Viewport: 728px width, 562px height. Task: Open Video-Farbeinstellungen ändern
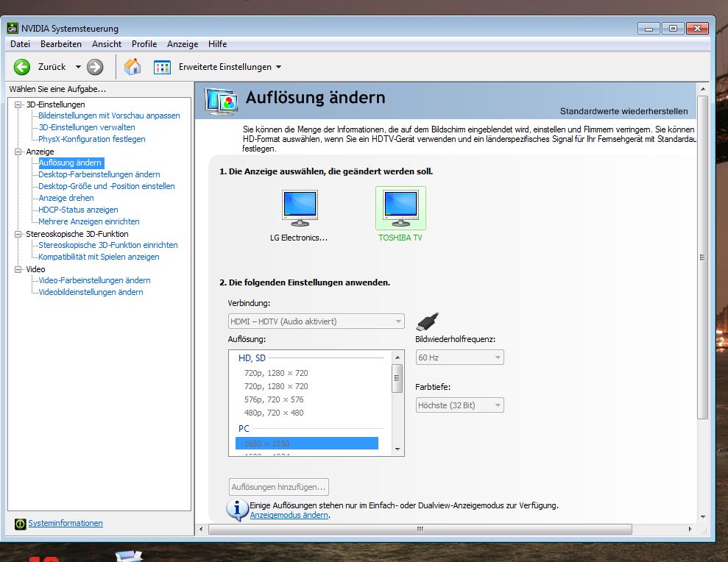(x=94, y=280)
